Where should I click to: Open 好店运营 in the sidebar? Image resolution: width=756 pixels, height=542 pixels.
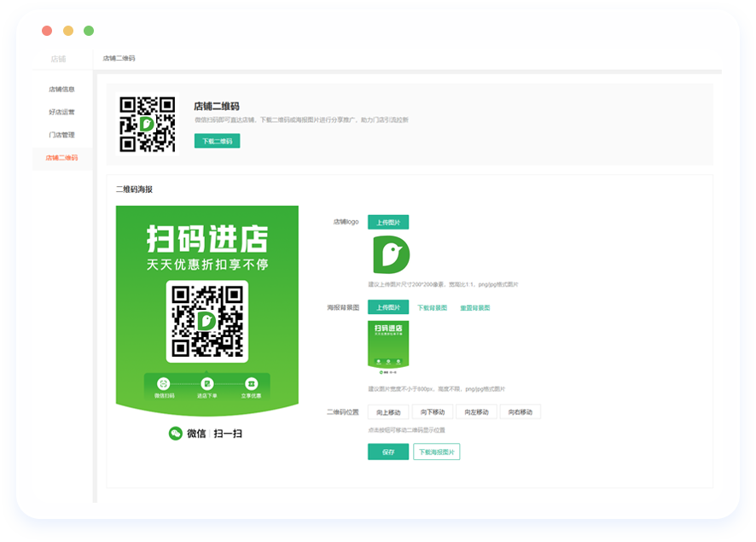61,112
